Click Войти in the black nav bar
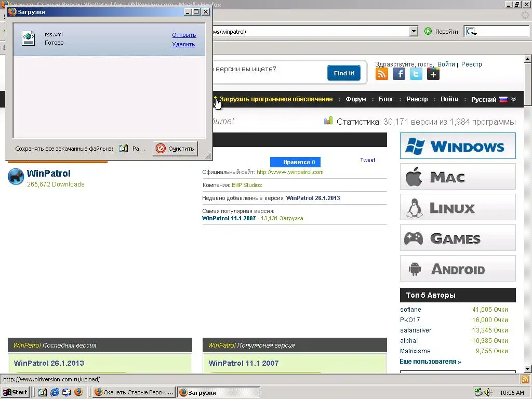Image resolution: width=532 pixels, height=399 pixels. 449,99
